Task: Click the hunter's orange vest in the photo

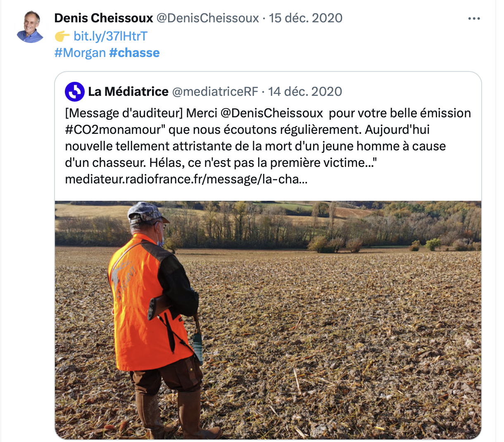Action: 136,314
